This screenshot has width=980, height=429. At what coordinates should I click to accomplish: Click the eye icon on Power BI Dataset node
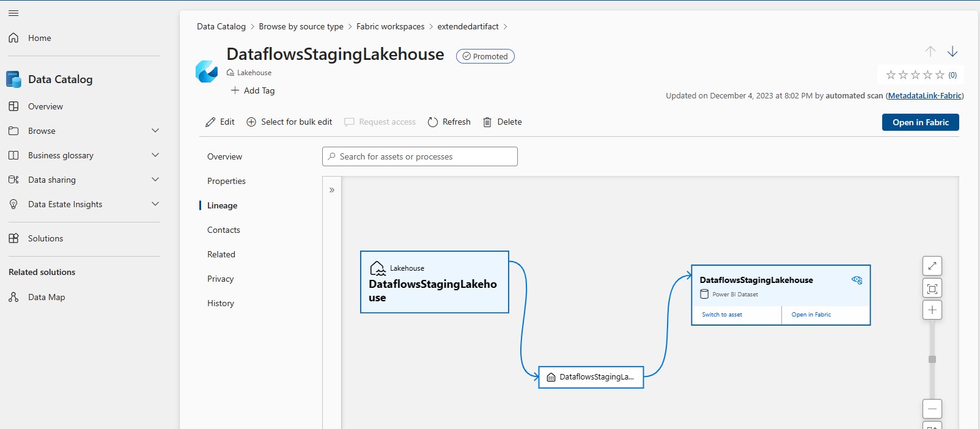(857, 280)
